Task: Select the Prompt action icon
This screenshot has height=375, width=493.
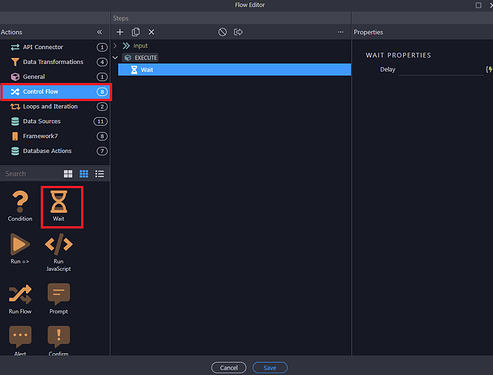Action: click(x=59, y=299)
